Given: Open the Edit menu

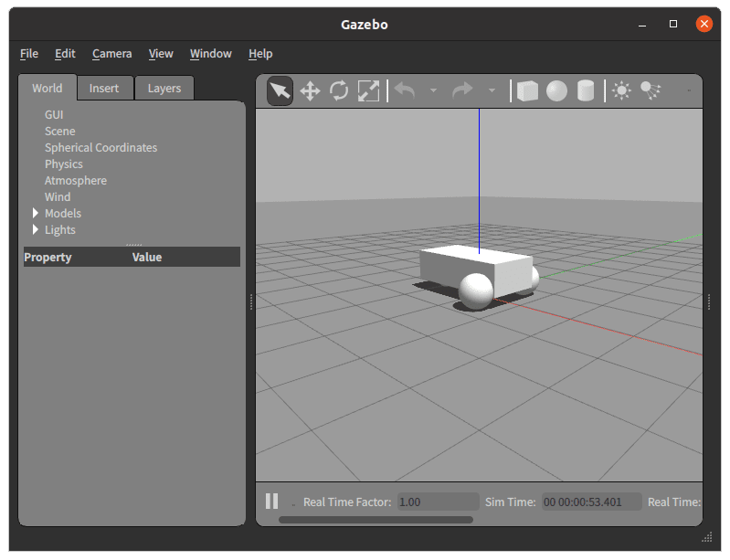Looking at the screenshot, I should [x=65, y=54].
